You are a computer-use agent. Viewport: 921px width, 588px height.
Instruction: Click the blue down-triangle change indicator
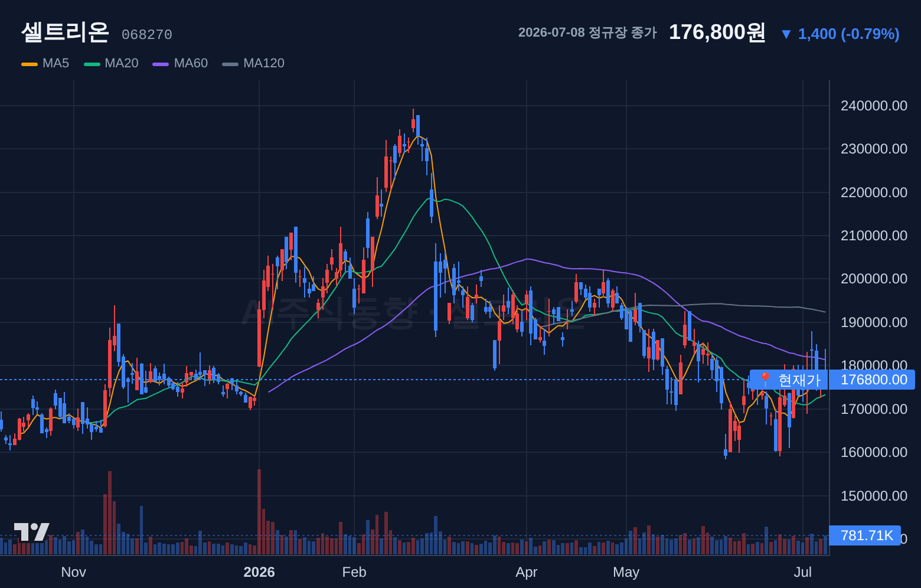click(x=786, y=34)
